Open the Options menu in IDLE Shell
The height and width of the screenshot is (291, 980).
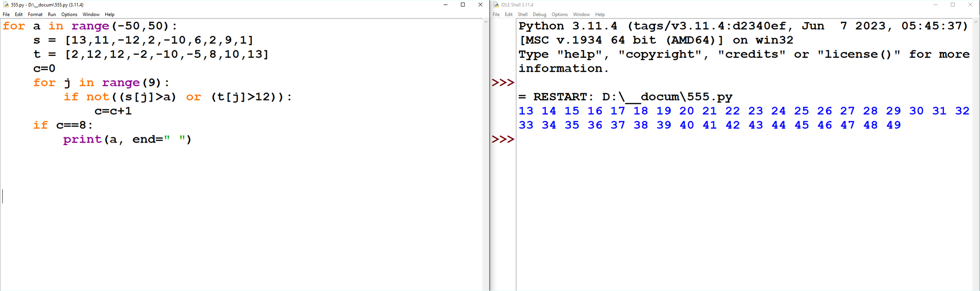[x=559, y=15]
